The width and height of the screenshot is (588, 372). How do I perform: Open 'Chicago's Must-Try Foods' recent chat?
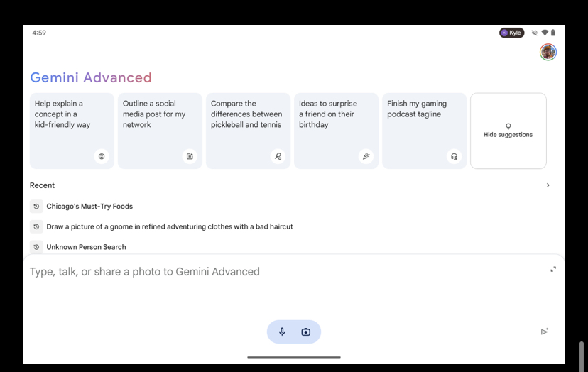click(x=89, y=207)
